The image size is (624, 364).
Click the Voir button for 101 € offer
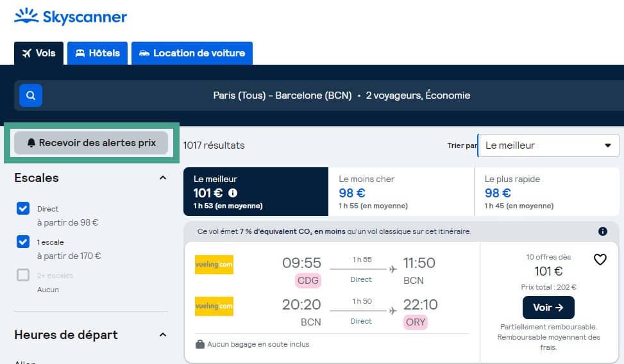point(548,308)
